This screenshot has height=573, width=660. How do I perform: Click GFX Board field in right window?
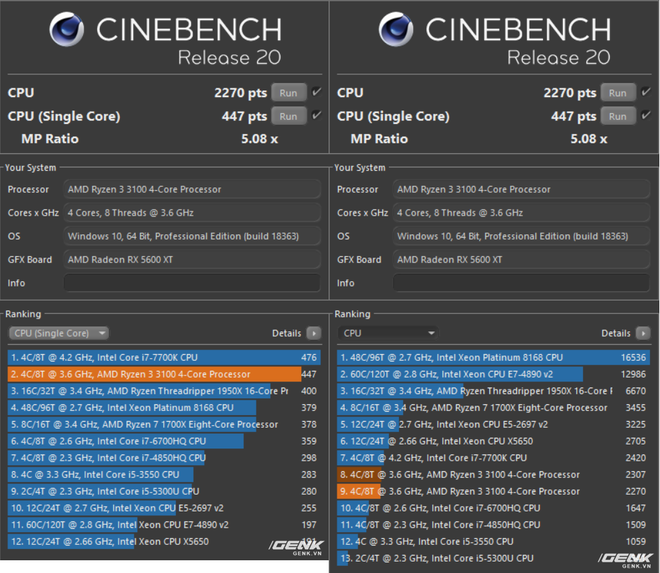click(521, 260)
